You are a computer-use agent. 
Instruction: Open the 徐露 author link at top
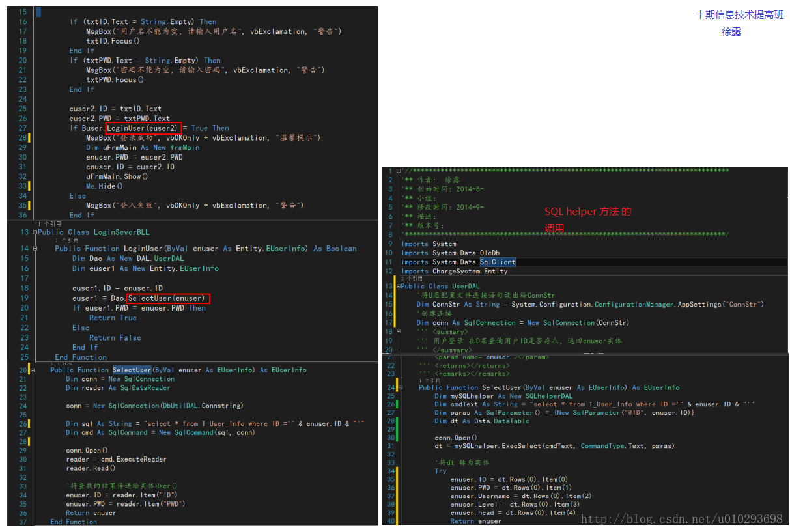[731, 31]
